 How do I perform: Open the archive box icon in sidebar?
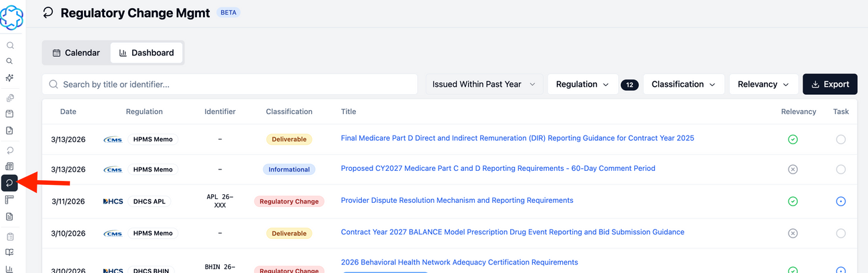(x=10, y=114)
